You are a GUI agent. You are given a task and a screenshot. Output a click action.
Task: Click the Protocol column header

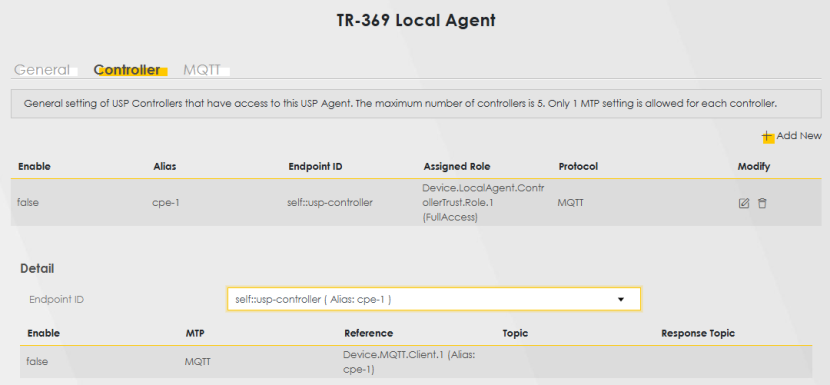(578, 166)
